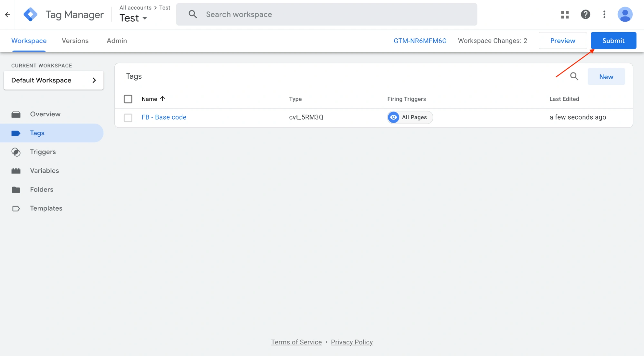Switch to the Versions tab
The width and height of the screenshot is (644, 356).
(75, 41)
